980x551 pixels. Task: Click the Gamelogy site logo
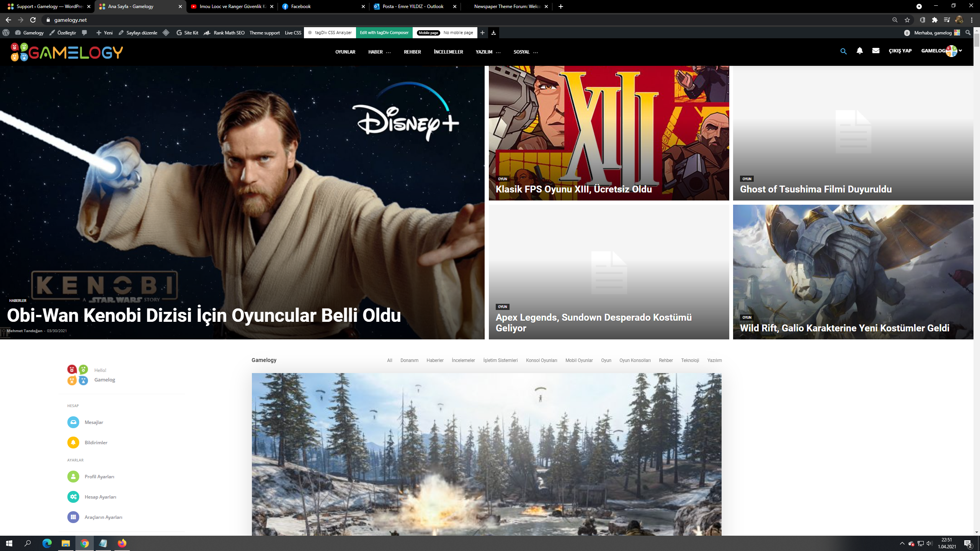[67, 52]
